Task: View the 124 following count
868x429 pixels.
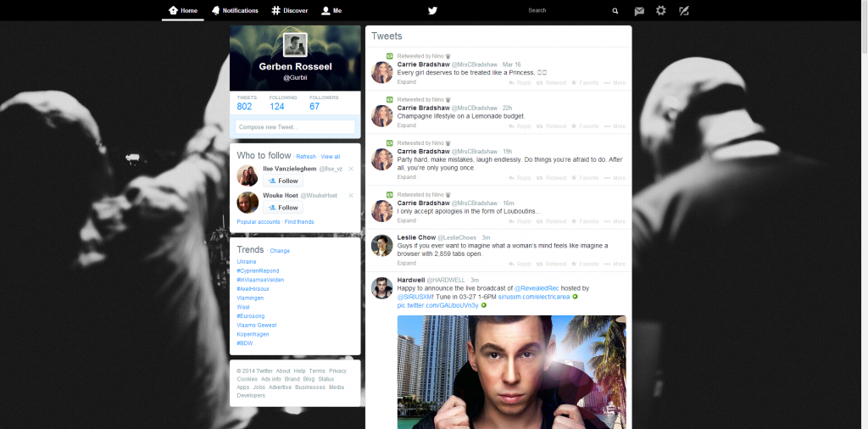Action: click(x=283, y=103)
